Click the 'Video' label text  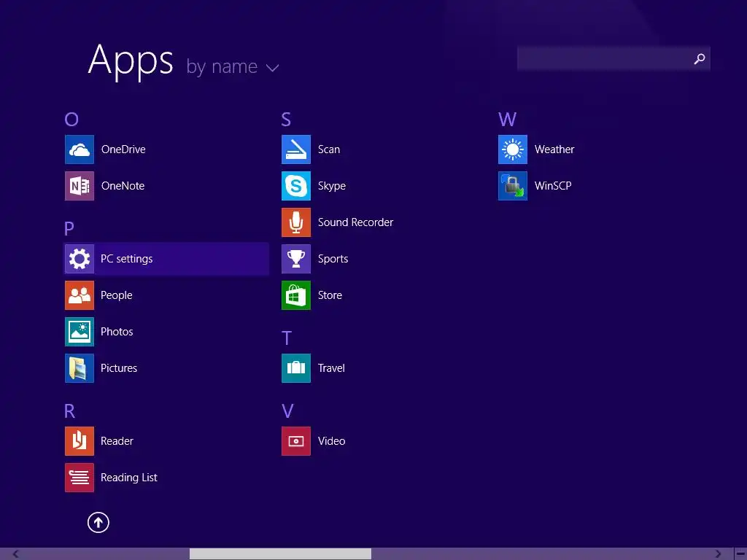(x=332, y=441)
